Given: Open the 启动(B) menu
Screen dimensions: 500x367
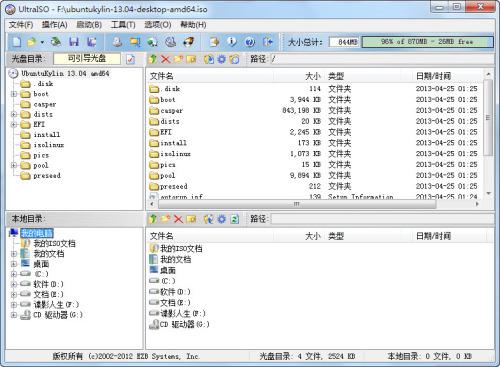Looking at the screenshot, I should [x=89, y=25].
